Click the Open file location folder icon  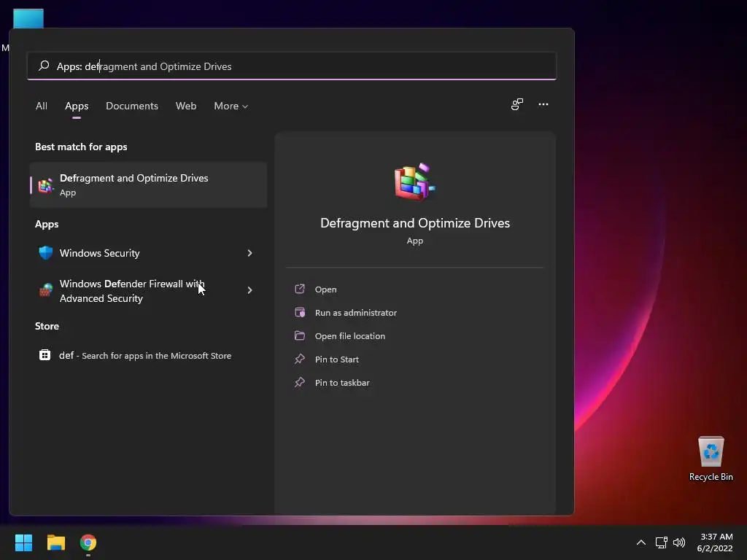click(300, 335)
